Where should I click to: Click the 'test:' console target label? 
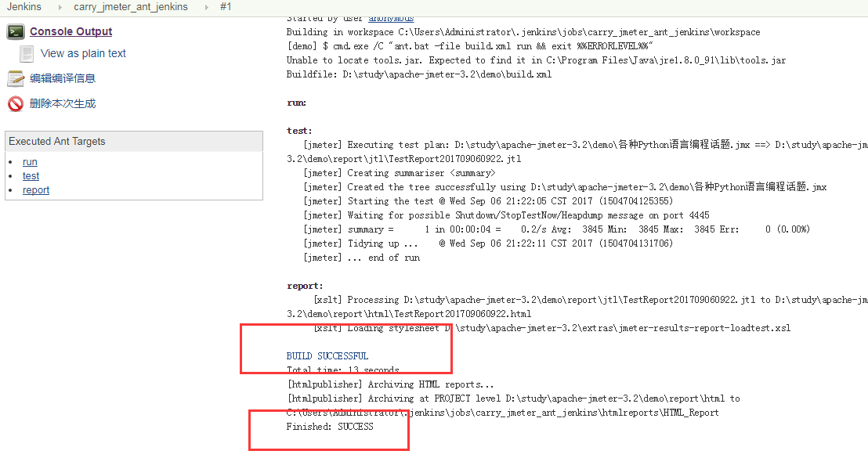(x=299, y=131)
